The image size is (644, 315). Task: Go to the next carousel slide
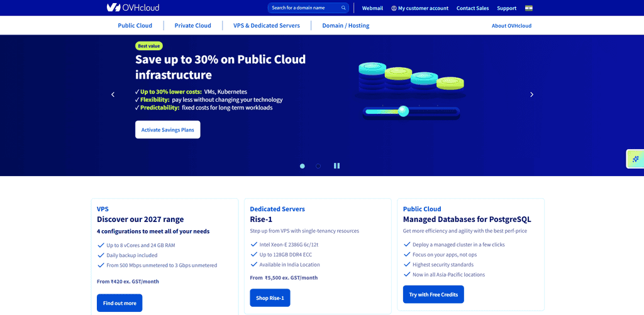pyautogui.click(x=531, y=94)
